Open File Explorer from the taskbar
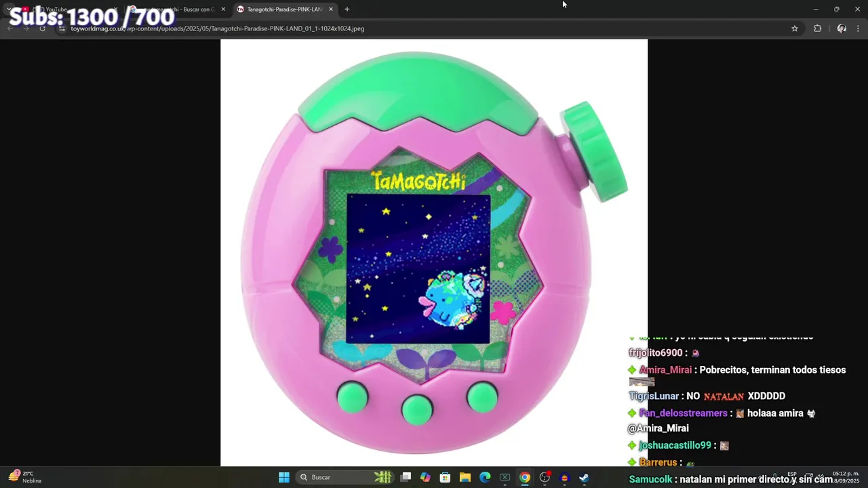Viewport: 868px width, 488px height. 465,477
